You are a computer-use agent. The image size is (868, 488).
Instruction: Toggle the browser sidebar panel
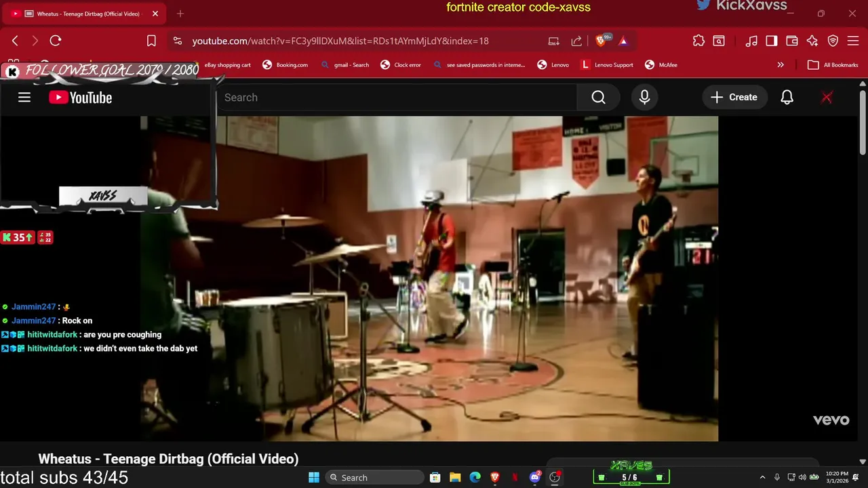(771, 41)
